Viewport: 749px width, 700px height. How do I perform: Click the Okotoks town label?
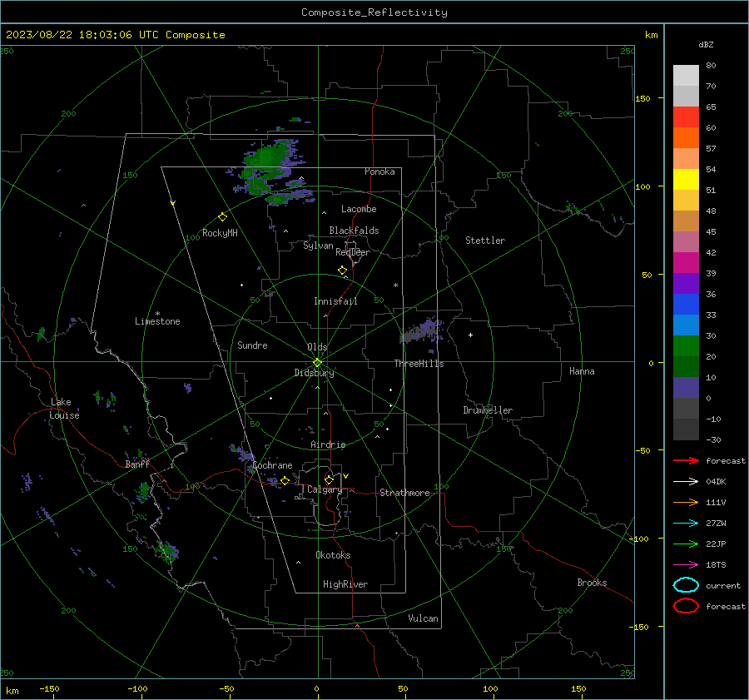pyautogui.click(x=333, y=555)
